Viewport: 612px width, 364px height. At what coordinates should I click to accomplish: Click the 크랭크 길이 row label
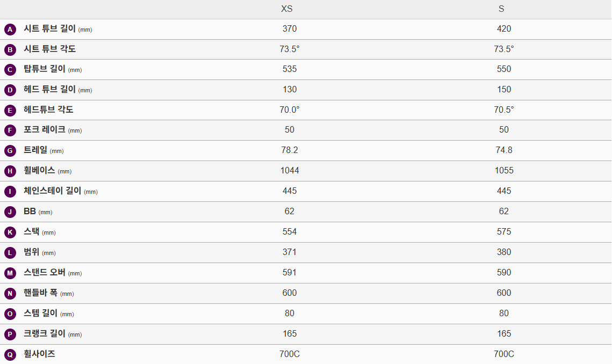click(45, 334)
